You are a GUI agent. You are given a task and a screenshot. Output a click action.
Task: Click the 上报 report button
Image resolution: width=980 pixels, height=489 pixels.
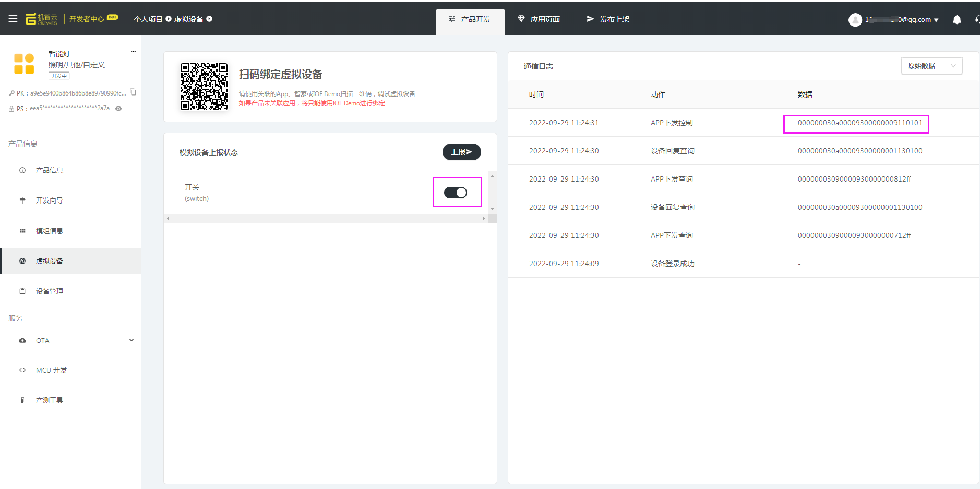461,152
